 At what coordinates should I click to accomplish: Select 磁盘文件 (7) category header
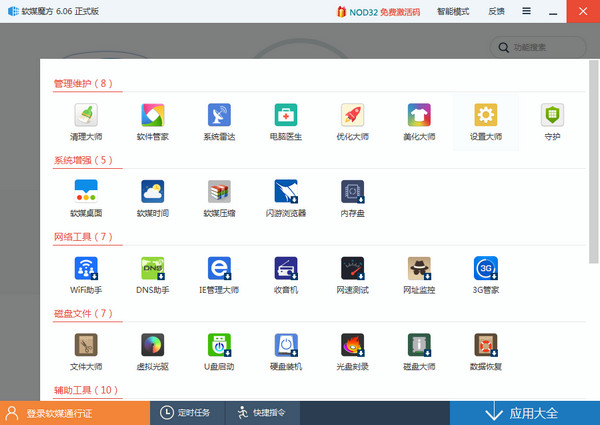[83, 314]
